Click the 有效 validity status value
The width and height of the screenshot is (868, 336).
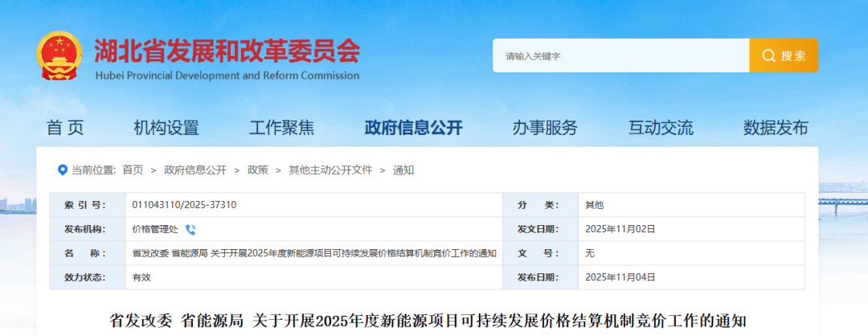click(x=141, y=277)
